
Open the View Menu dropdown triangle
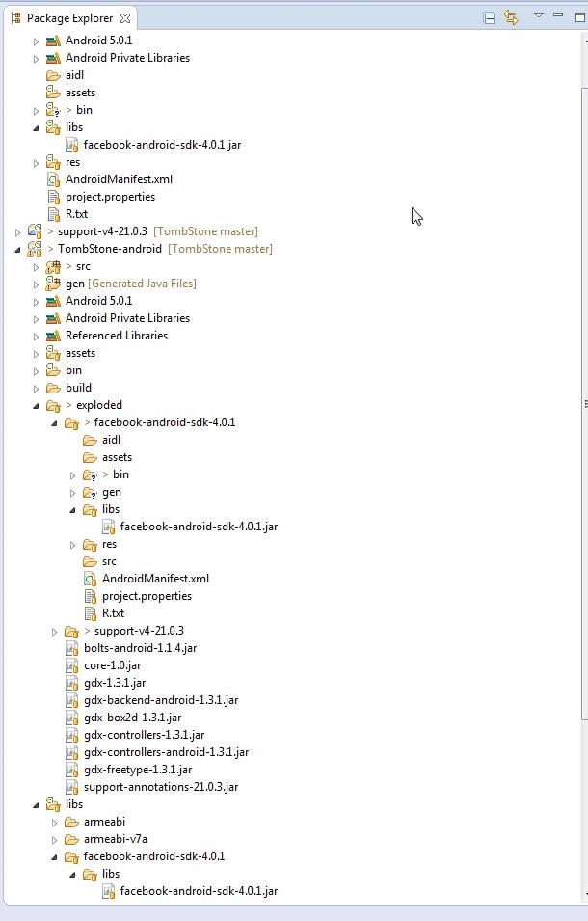pos(539,15)
